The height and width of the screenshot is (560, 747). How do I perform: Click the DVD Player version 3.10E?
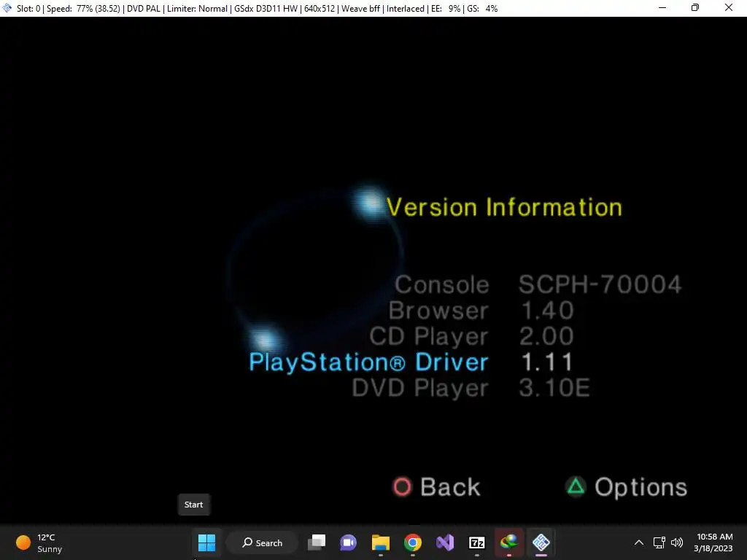coord(554,388)
